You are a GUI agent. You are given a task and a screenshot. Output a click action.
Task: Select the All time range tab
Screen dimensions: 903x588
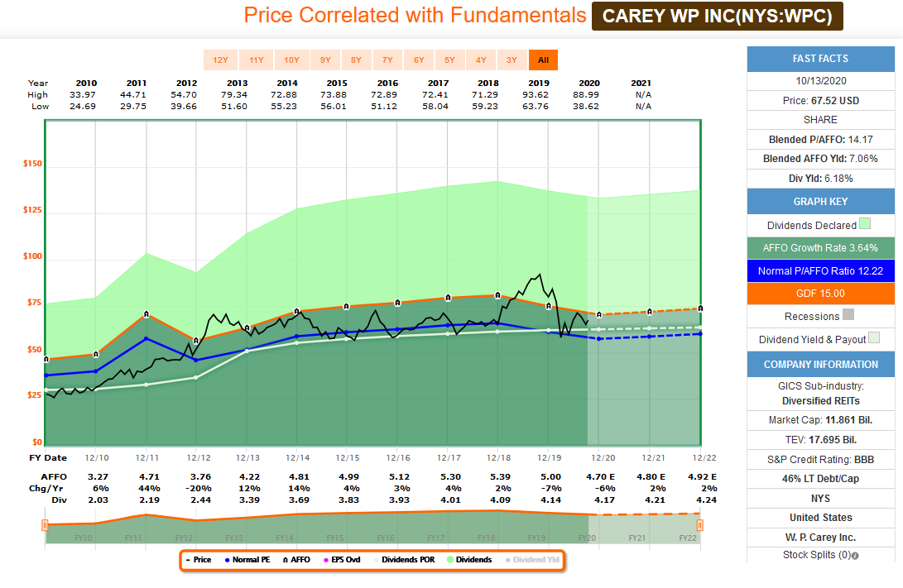pyautogui.click(x=543, y=60)
